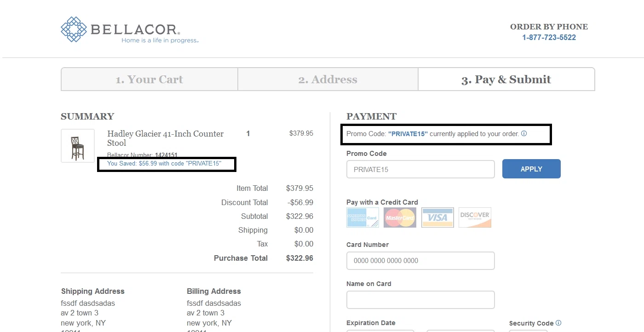Click the Item Total $379.95 value
The width and height of the screenshot is (644, 332).
[299, 188]
